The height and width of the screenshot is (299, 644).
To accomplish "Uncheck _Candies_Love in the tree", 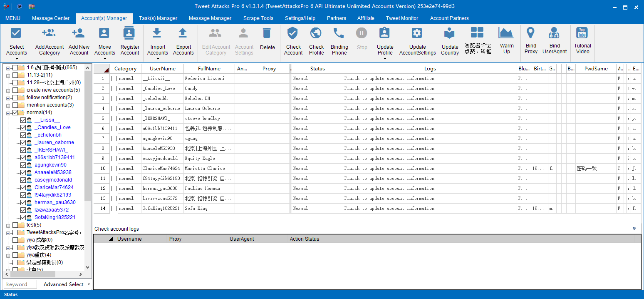I will [x=23, y=127].
